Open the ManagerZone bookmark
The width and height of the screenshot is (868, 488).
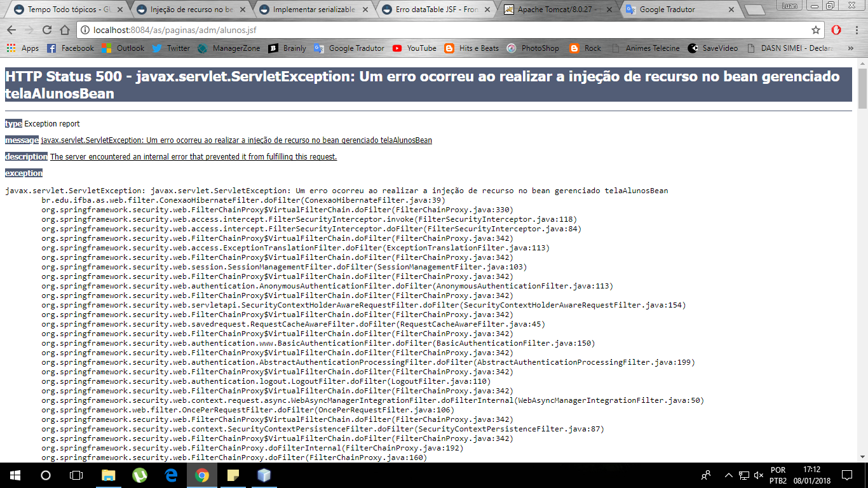[229, 48]
